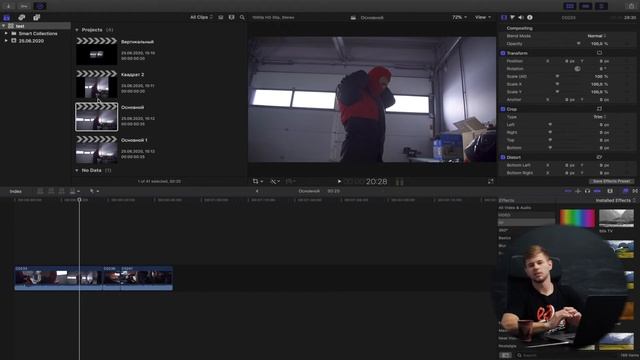Image resolution: width=640 pixels, height=360 pixels.
Task: Click Save Effects Preset button
Action: coord(611,181)
